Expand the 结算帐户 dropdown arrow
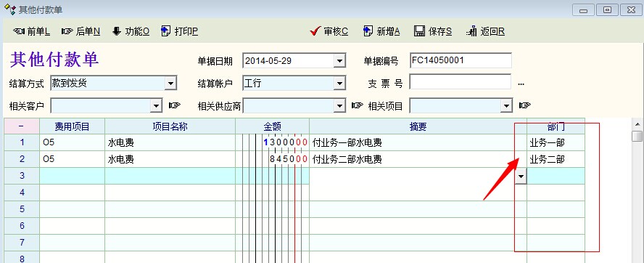 (x=339, y=84)
